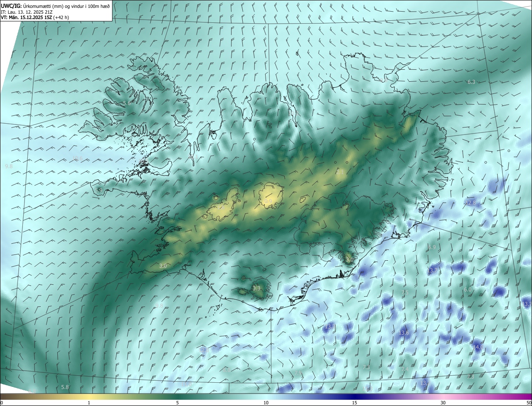Click the 3.3 value label on the map
Viewport: 532px width, 406px height.
click(256, 288)
